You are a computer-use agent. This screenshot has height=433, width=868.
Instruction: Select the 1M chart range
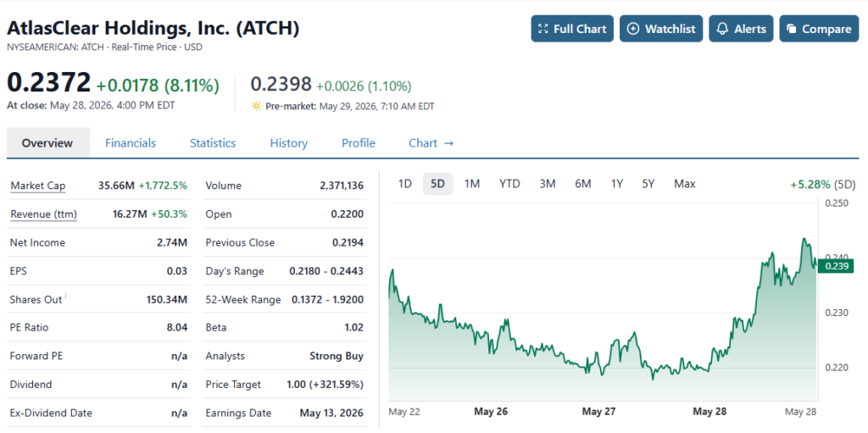[471, 184]
